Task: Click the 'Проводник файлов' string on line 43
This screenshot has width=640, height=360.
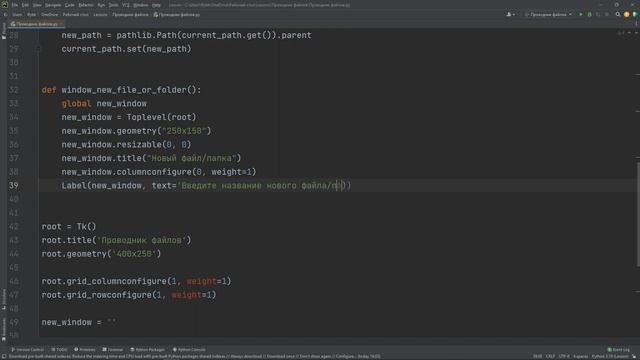Action: (x=141, y=240)
